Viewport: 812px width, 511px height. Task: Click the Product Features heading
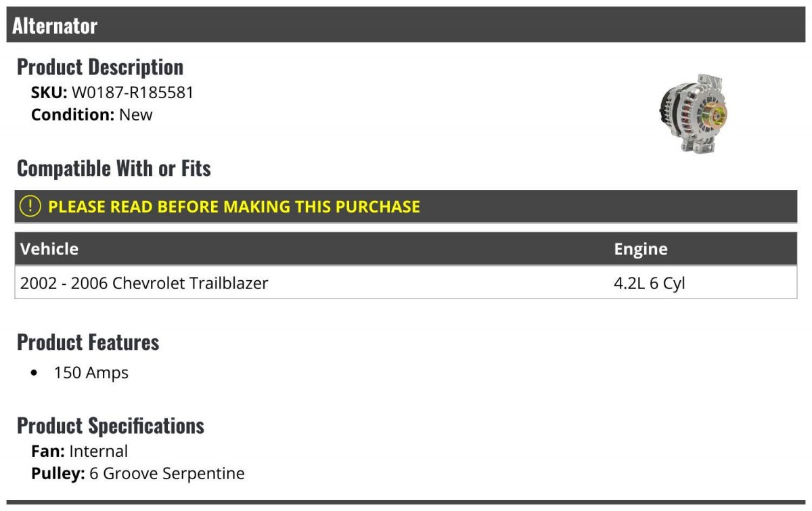[88, 342]
